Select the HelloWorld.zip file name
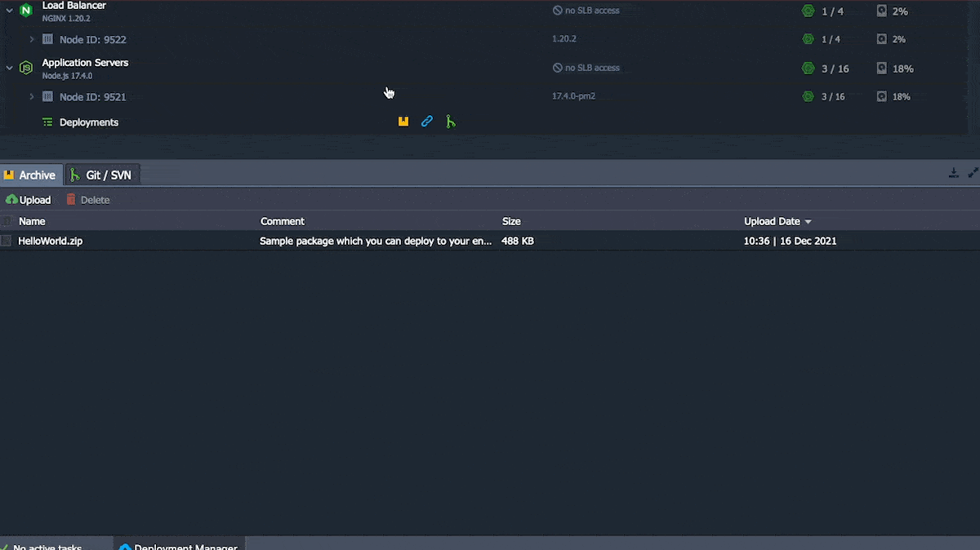 click(51, 241)
